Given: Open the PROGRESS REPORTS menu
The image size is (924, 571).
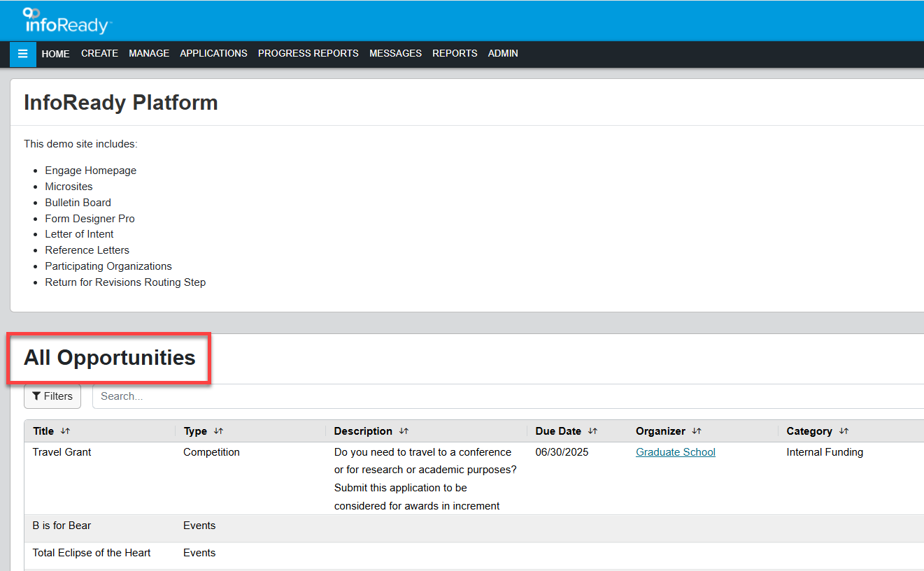Looking at the screenshot, I should [x=308, y=54].
